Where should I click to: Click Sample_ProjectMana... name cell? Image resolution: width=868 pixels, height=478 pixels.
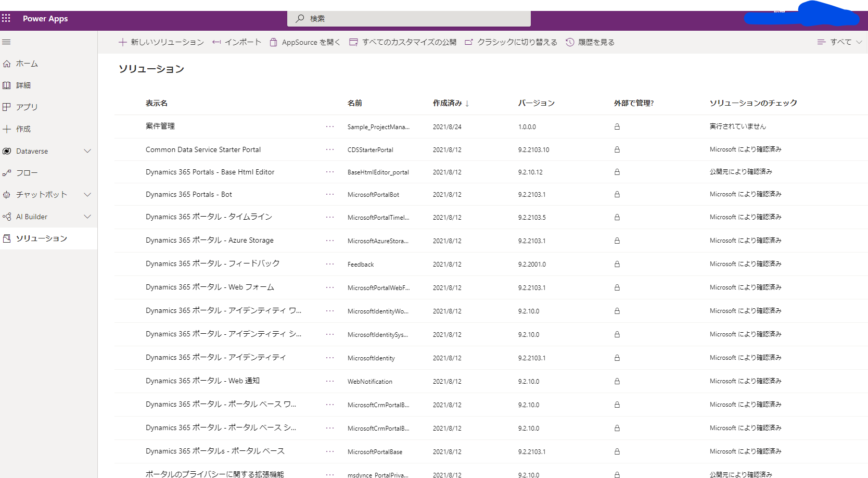click(x=379, y=127)
